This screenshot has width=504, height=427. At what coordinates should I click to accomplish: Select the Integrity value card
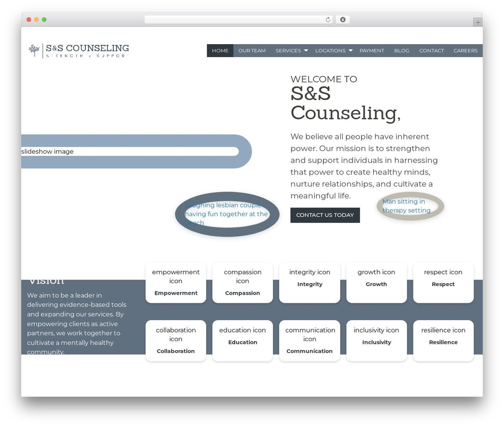point(309,282)
